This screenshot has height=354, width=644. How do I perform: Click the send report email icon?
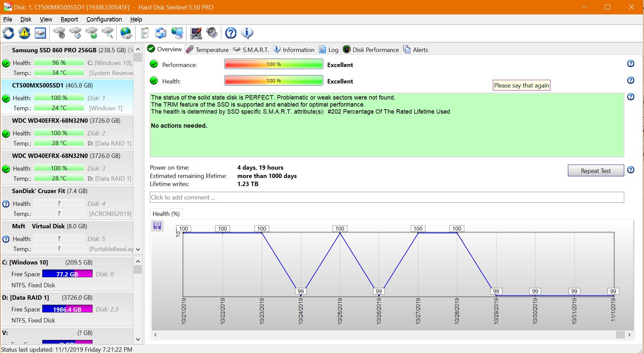[x=161, y=33]
